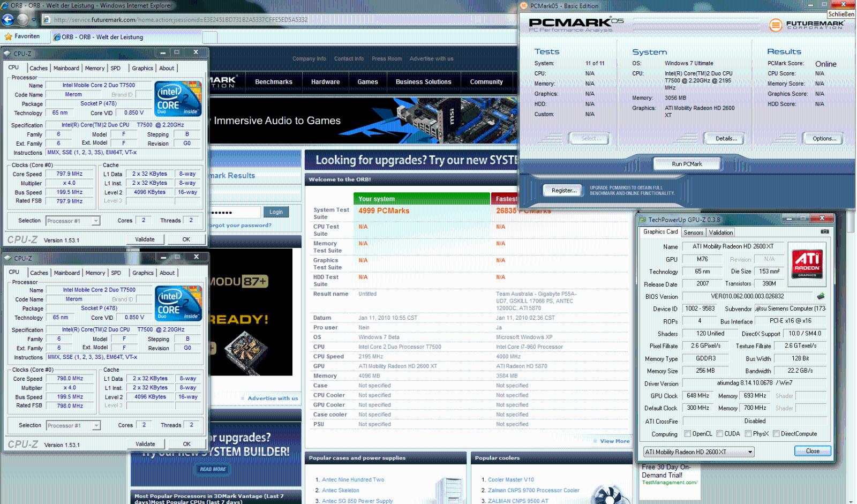
Task: Click the Schließen tooltip button
Action: 841,14
